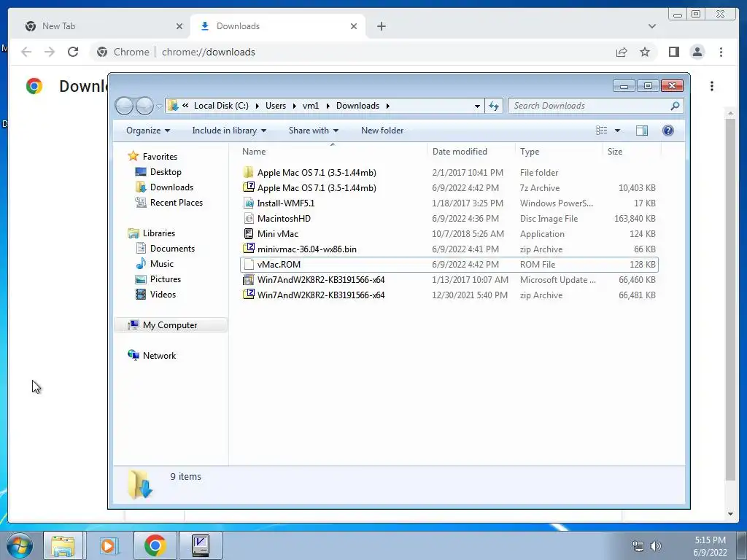747x560 pixels.
Task: Open the Downloads page three-dot menu
Action: (712, 86)
